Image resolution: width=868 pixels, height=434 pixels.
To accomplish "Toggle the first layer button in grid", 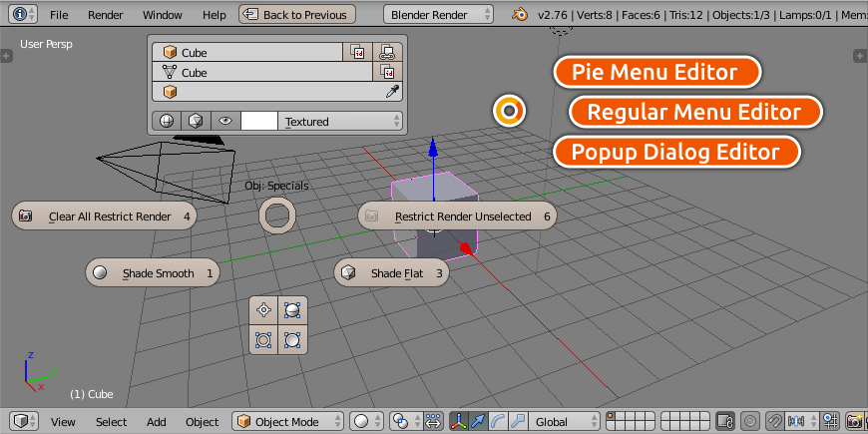I will tap(612, 417).
